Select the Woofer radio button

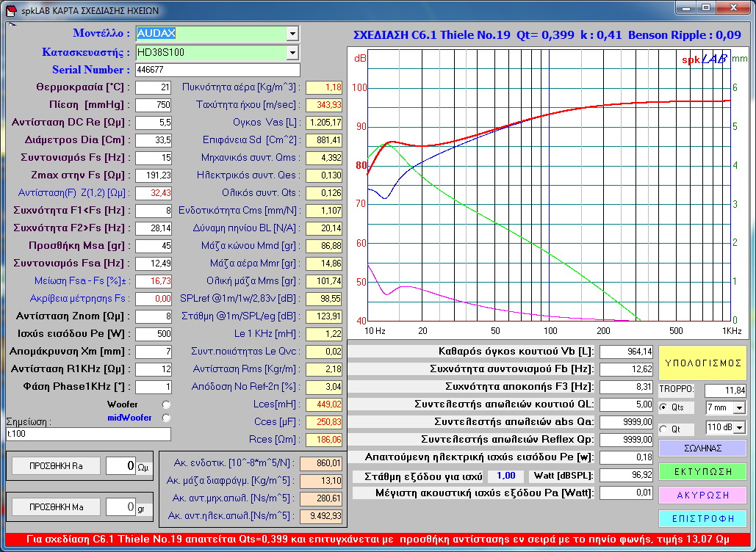(x=166, y=404)
